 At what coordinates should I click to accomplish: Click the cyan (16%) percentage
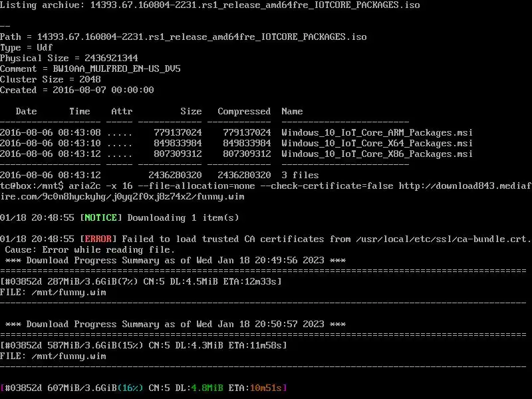(130, 388)
